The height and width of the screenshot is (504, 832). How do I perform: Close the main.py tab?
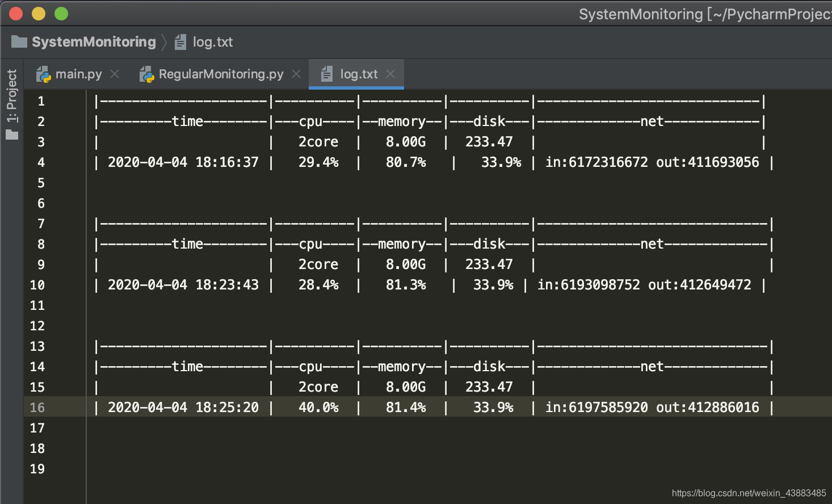pos(115,74)
